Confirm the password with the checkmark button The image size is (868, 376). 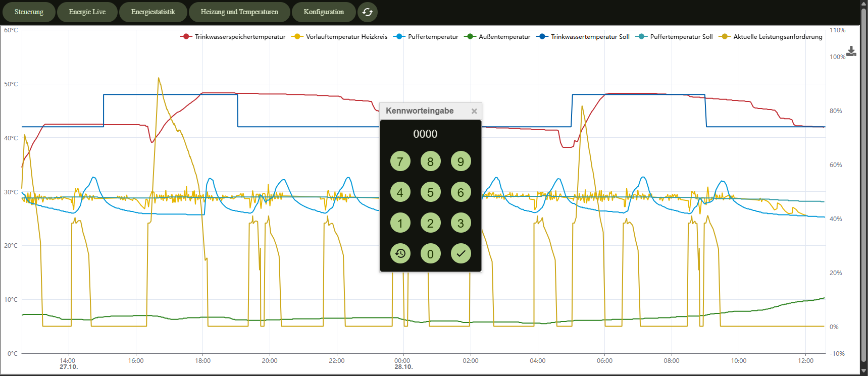click(461, 253)
